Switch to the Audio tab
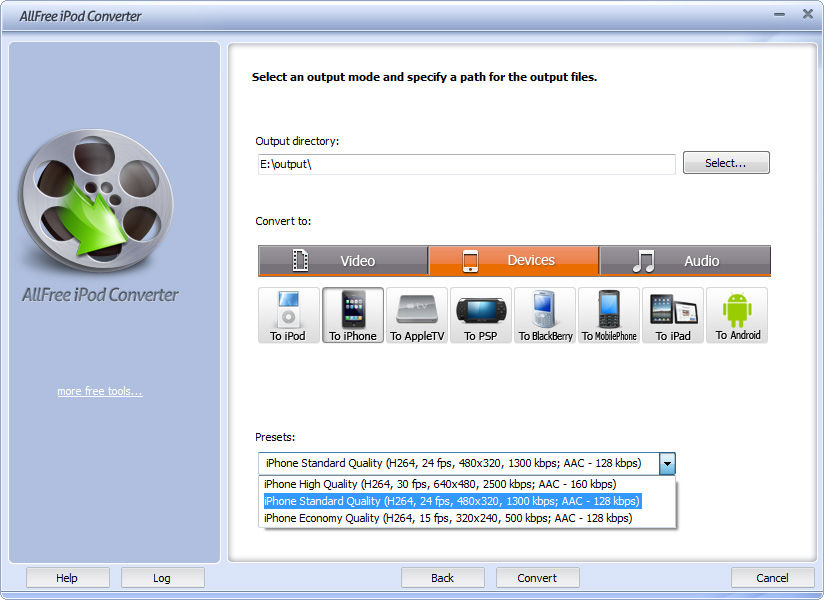 [685, 261]
